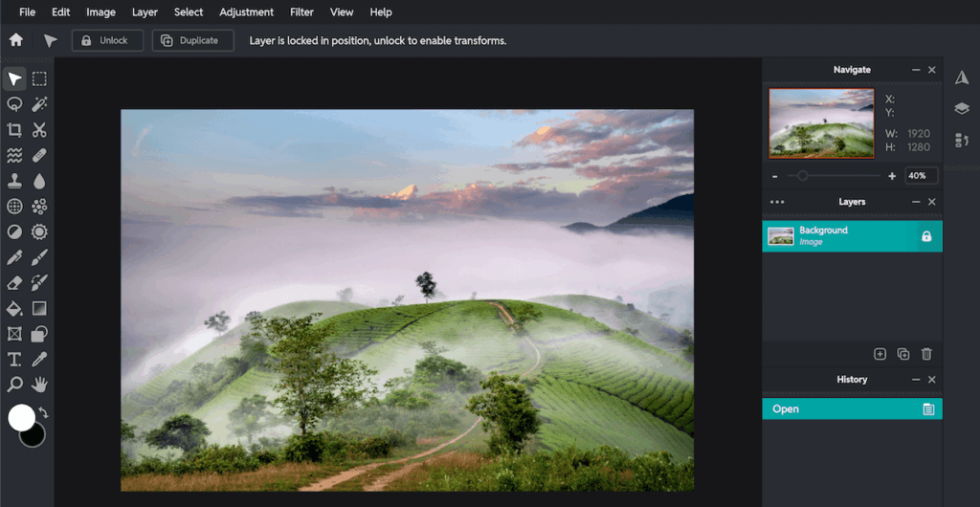The width and height of the screenshot is (980, 507).
Task: Toggle Layers panel from right sidebar
Action: (x=962, y=109)
